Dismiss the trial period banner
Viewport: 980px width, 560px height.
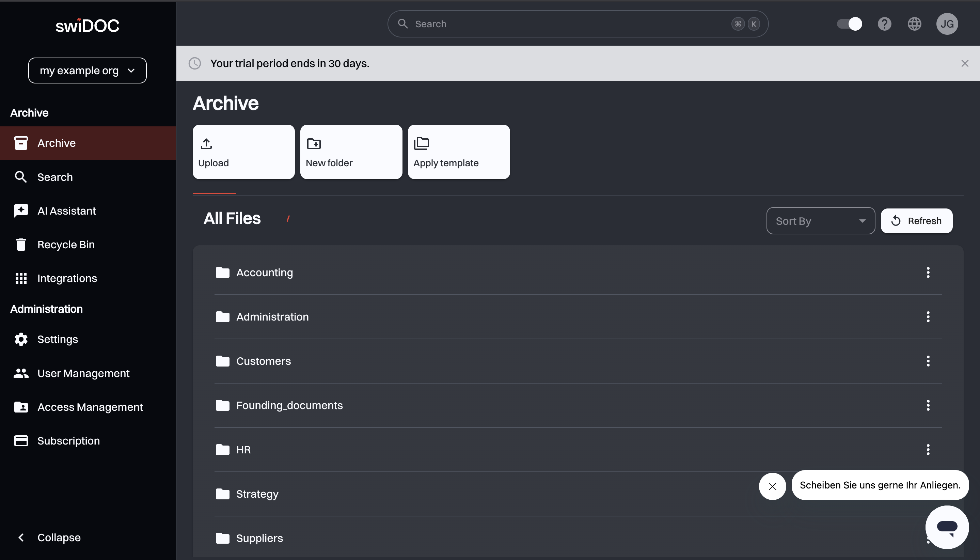click(x=964, y=63)
